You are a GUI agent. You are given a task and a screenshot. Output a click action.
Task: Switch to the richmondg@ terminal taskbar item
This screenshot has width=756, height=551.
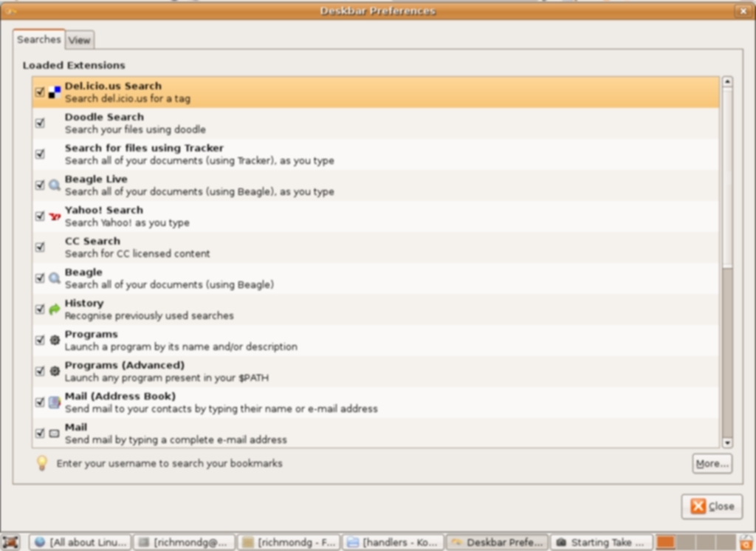184,542
